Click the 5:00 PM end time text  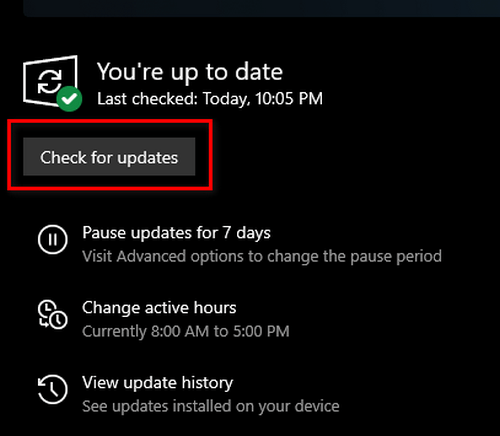coord(261,331)
